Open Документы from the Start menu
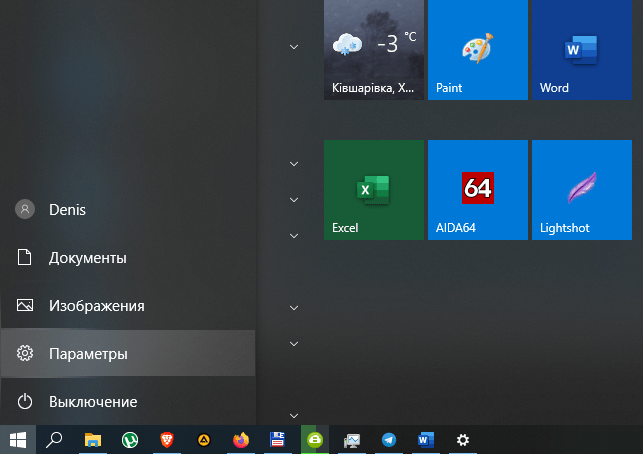This screenshot has width=643, height=454. [128, 258]
